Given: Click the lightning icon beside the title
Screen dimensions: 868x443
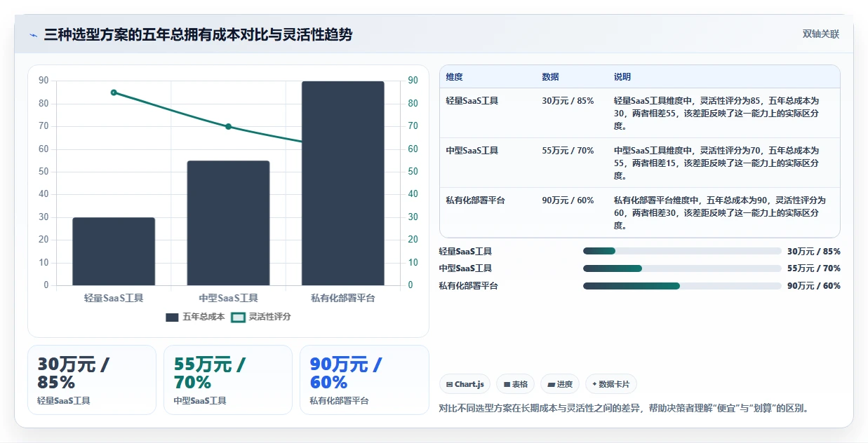Looking at the screenshot, I should pos(33,34).
